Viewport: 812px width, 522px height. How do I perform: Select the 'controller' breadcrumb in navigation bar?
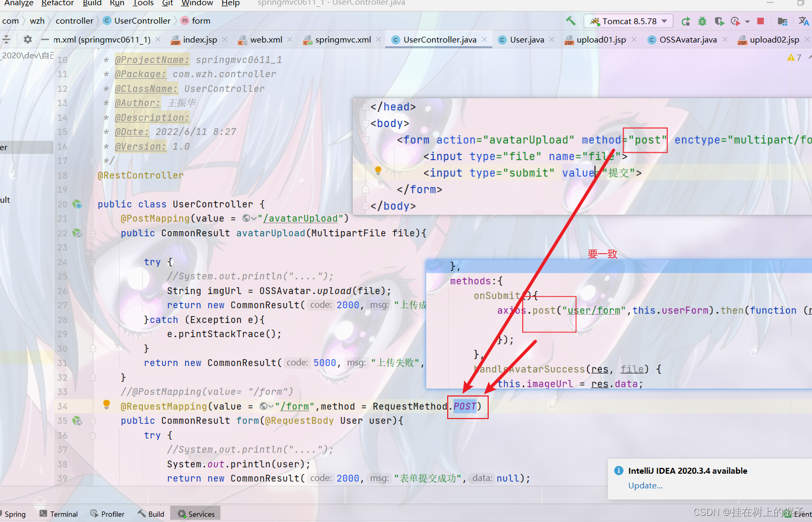pyautogui.click(x=75, y=21)
